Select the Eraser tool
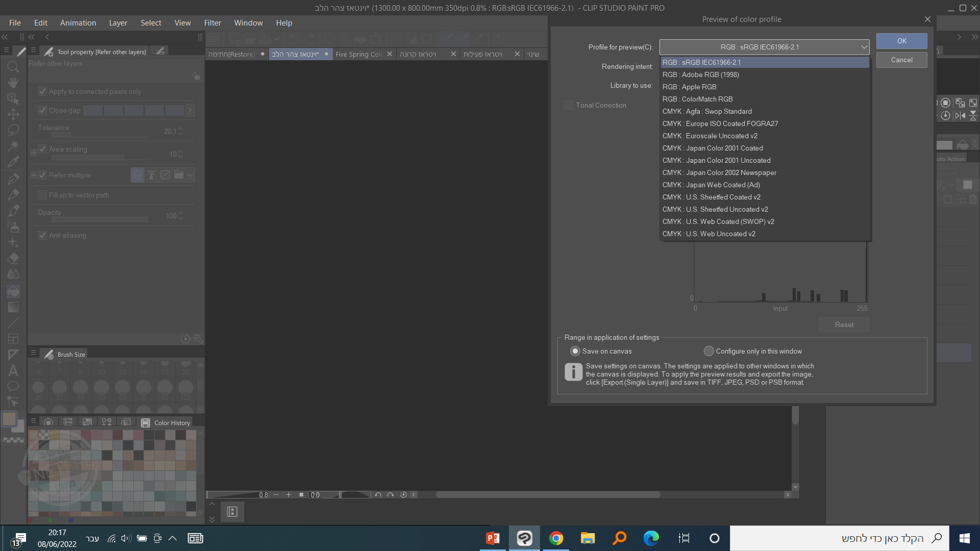The image size is (980, 551). (x=13, y=258)
